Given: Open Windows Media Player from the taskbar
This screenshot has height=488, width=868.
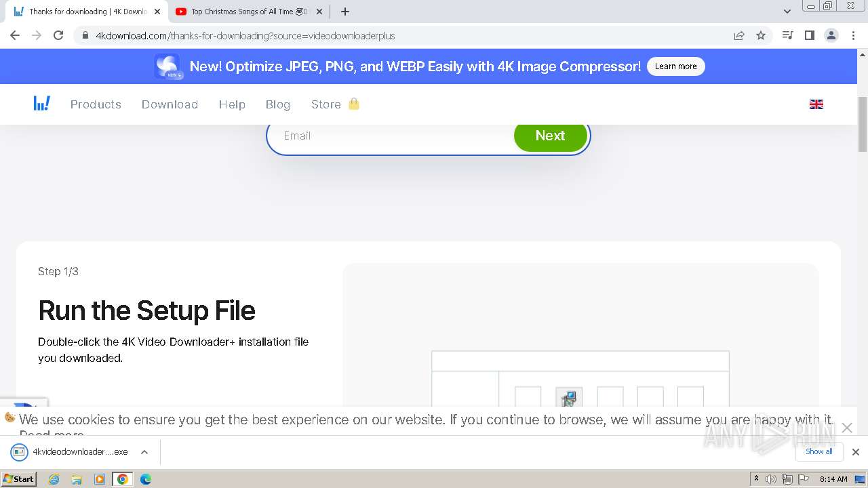Looking at the screenshot, I should (x=100, y=479).
